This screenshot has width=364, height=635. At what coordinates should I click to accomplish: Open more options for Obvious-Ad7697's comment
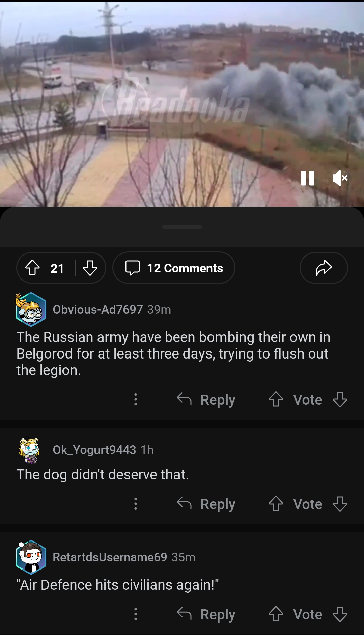coord(136,400)
